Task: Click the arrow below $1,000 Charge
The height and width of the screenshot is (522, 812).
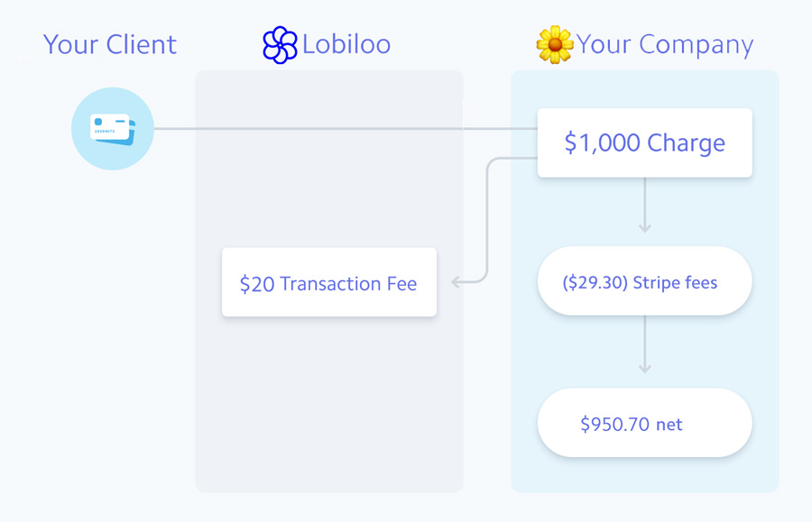Action: [x=645, y=206]
